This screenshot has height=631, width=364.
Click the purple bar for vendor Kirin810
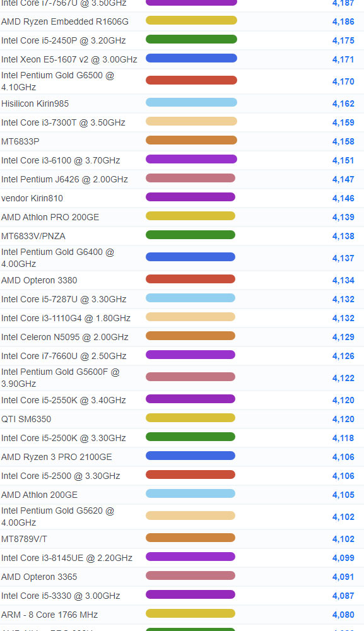tap(191, 197)
